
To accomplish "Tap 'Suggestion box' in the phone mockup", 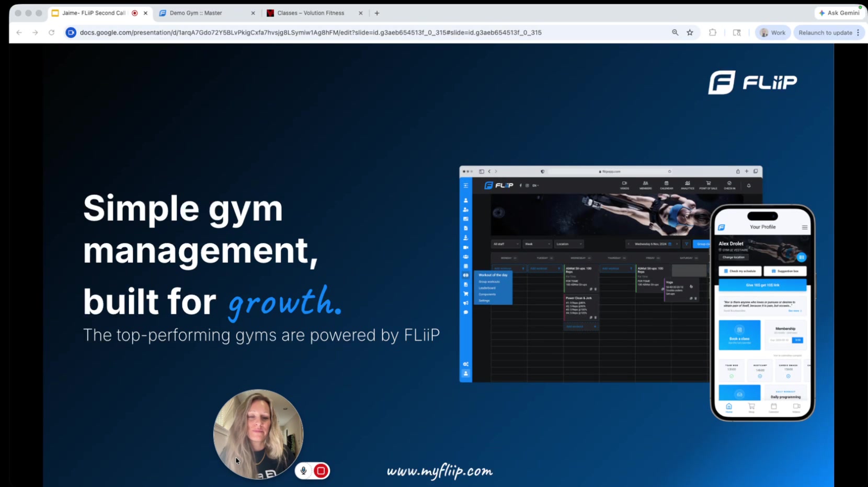I will click(x=785, y=271).
